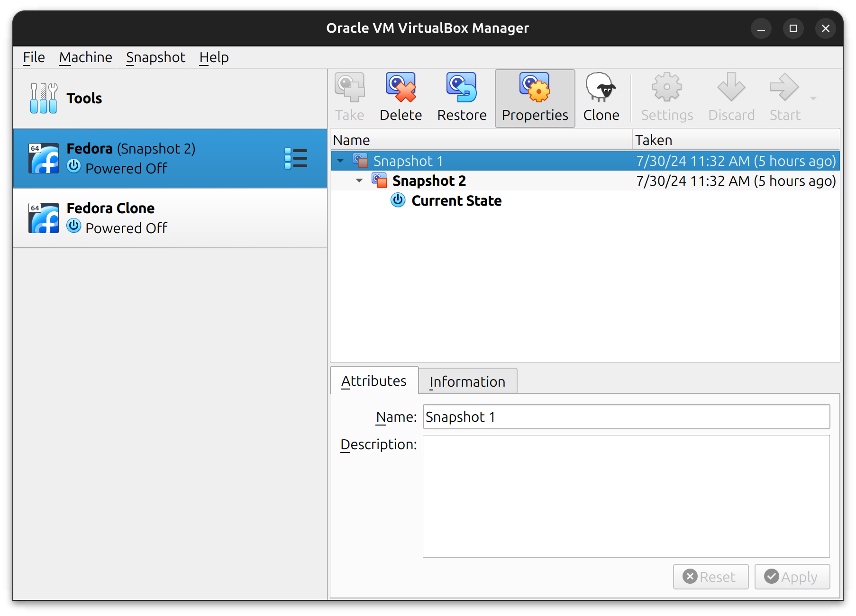Image resolution: width=856 pixels, height=616 pixels.
Task: Open the VM Settings gear icon
Action: click(x=666, y=88)
